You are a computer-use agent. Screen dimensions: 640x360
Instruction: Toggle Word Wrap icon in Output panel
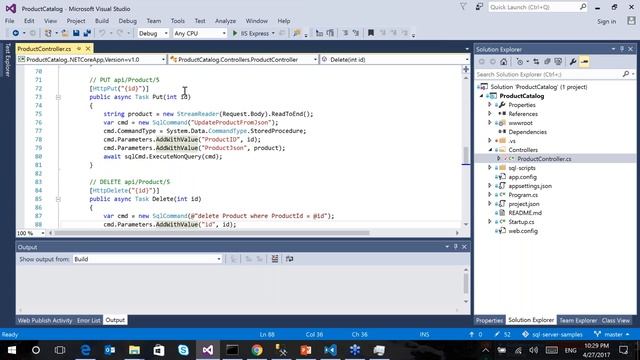coord(289,259)
